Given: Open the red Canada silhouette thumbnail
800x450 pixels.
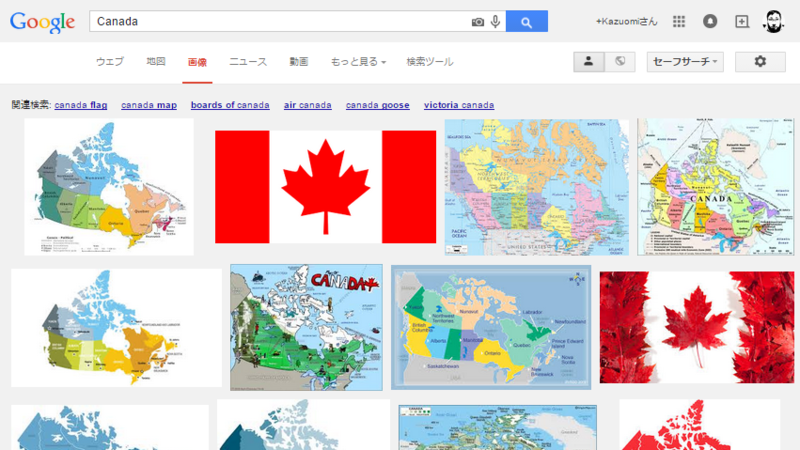Looking at the screenshot, I should (699, 424).
